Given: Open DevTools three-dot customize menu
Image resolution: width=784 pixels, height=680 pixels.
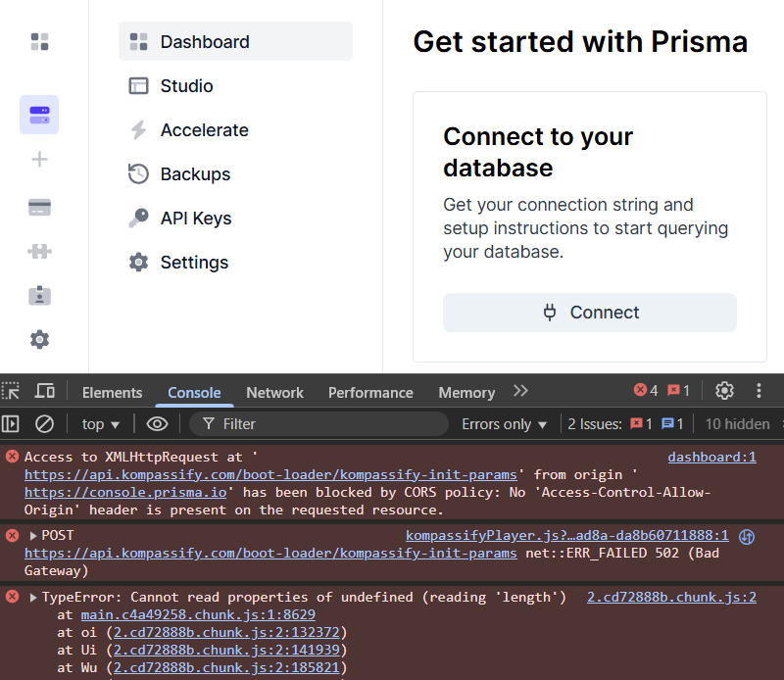Looking at the screenshot, I should coord(759,391).
